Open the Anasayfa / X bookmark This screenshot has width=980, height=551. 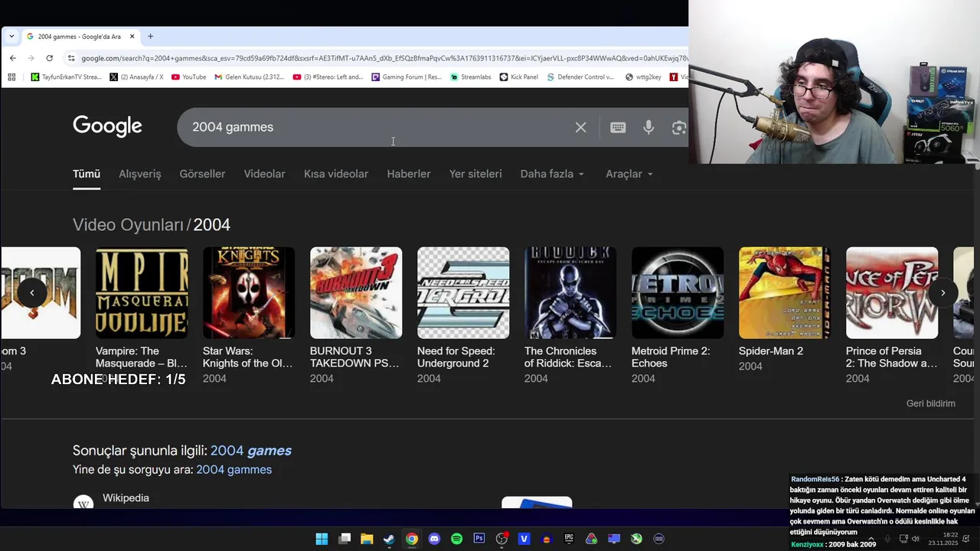coord(137,77)
